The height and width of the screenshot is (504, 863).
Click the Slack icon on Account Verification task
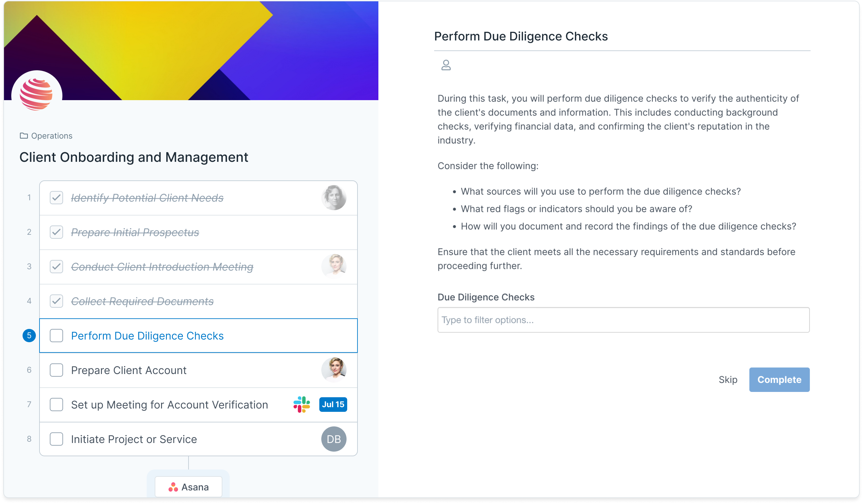tap(302, 405)
